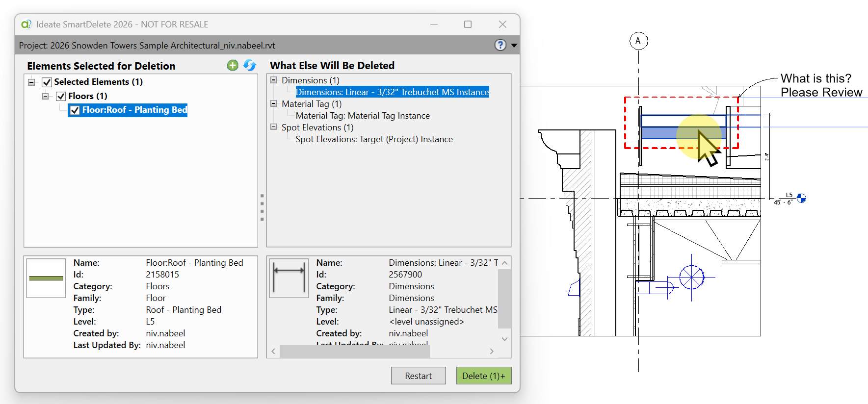This screenshot has width=868, height=404.
Task: Click the Category value Floors
Action: [x=158, y=286]
